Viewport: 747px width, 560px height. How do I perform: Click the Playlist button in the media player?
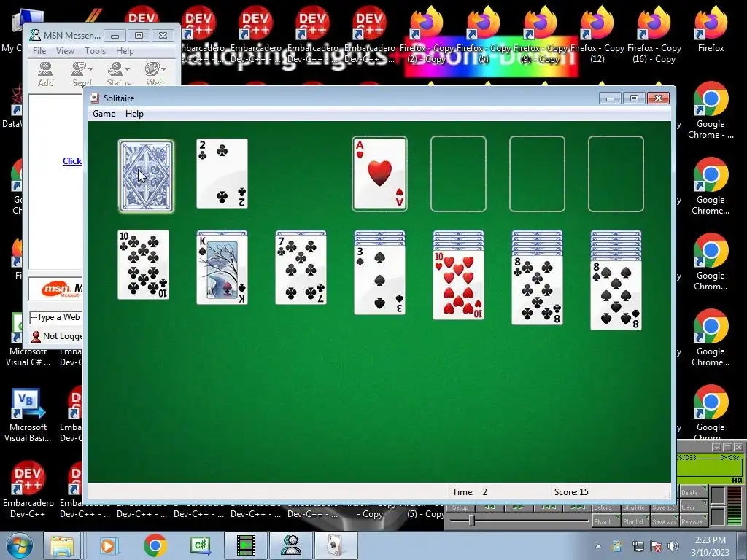tap(634, 522)
